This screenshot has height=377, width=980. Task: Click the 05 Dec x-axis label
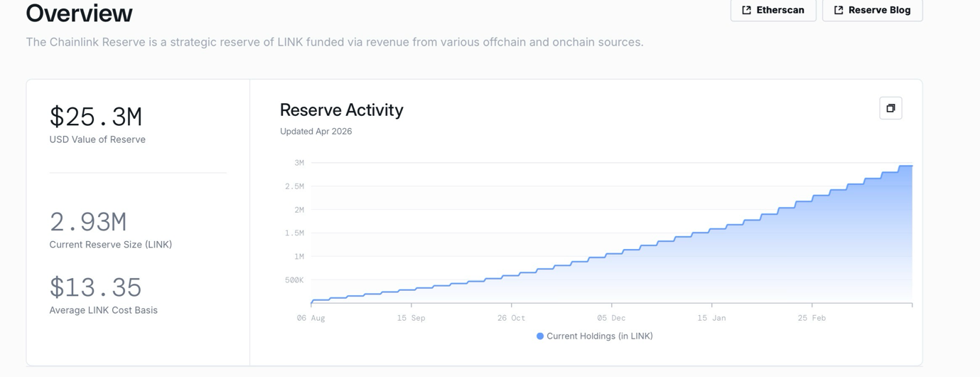coord(611,318)
